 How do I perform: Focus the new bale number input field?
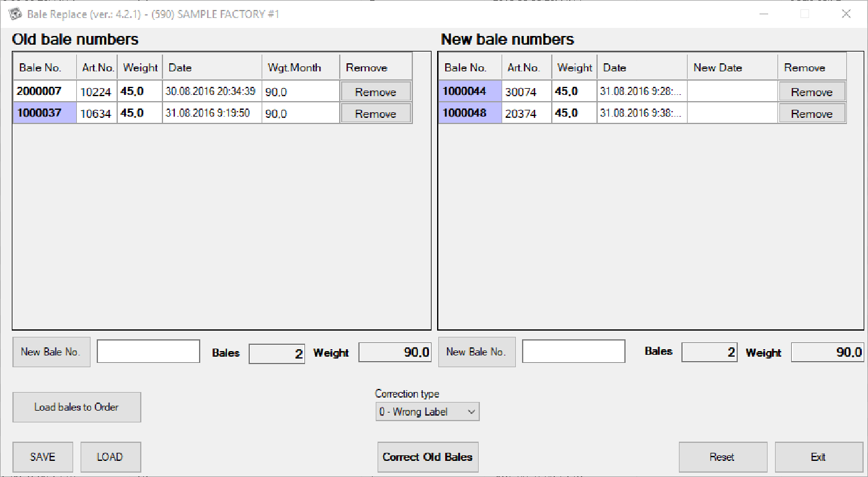[x=573, y=351]
